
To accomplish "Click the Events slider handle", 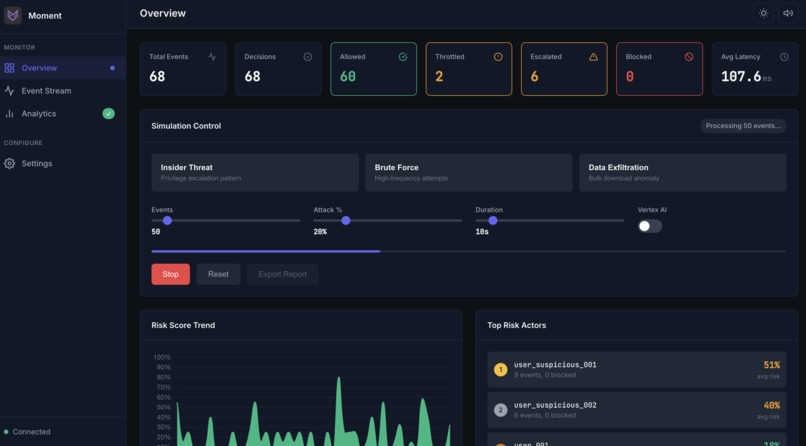I will pyautogui.click(x=167, y=220).
